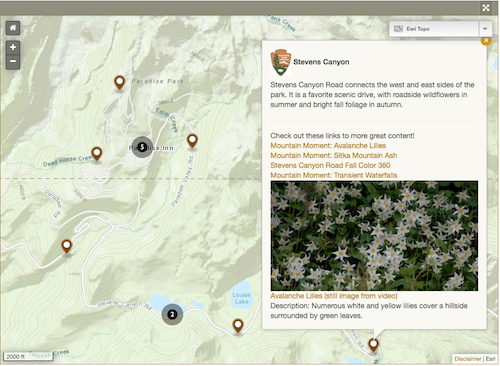Open the Disclaimer link
500x366 pixels.
[x=468, y=359]
